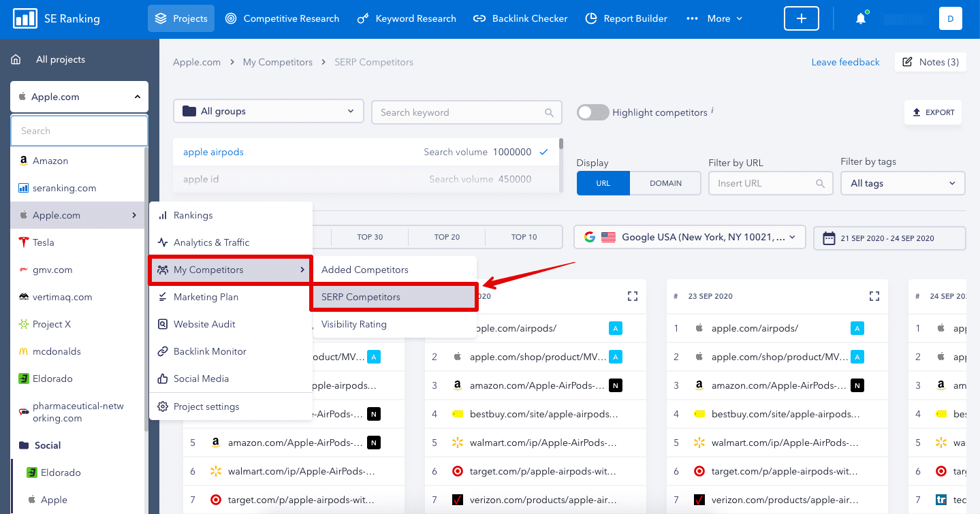Image resolution: width=980 pixels, height=514 pixels.
Task: Click the calendar icon in date range
Action: pyautogui.click(x=829, y=238)
